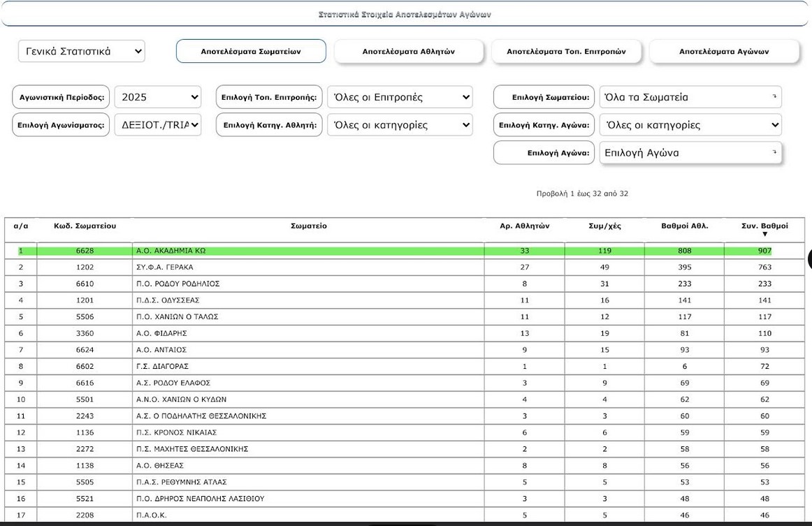This screenshot has height=526, width=812.
Task: Click the Βαθμοί Αθλ. column header
Action: (x=684, y=226)
